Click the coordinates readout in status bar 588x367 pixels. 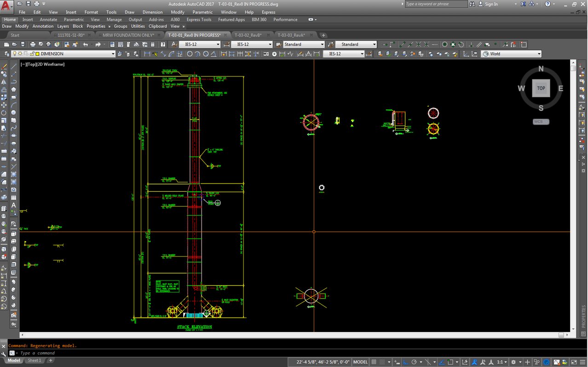coord(322,362)
